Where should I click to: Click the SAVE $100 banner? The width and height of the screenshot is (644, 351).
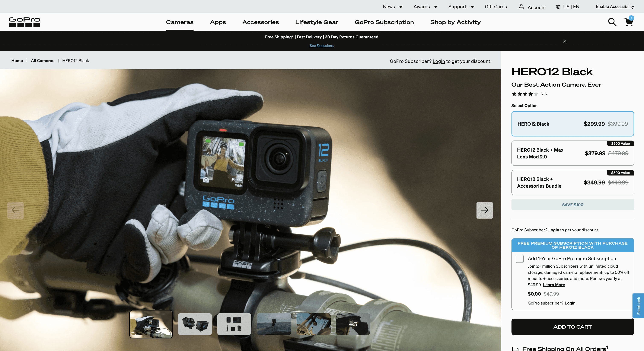pos(573,205)
